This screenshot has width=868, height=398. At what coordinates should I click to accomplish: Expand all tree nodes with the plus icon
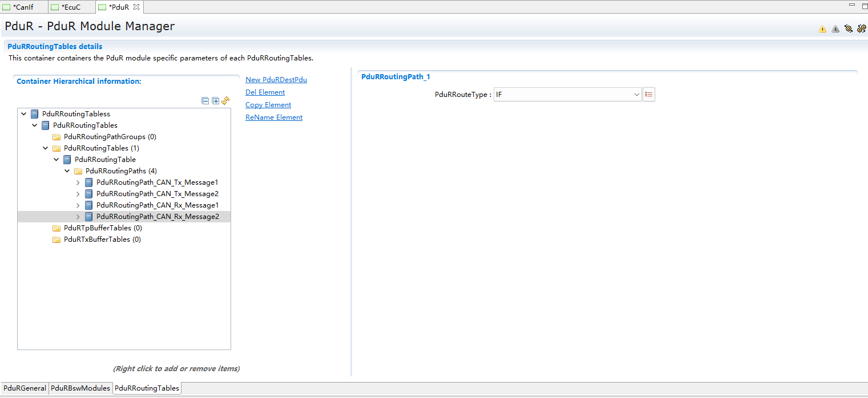(x=216, y=101)
